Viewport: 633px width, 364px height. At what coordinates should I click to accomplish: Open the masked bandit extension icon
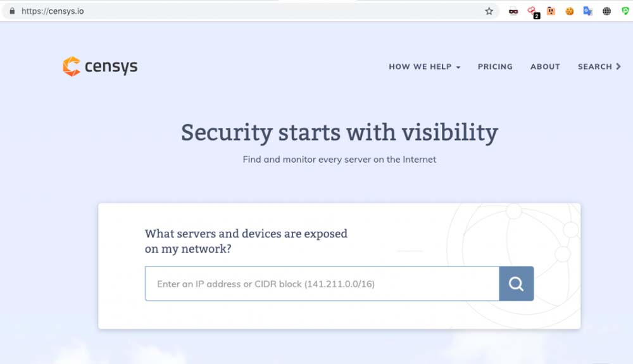point(513,11)
